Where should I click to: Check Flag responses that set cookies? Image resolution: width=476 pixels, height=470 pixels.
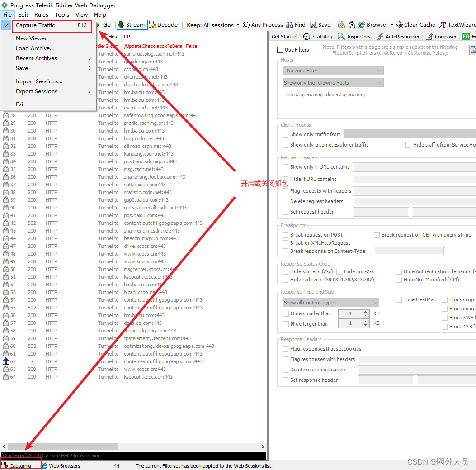click(285, 349)
